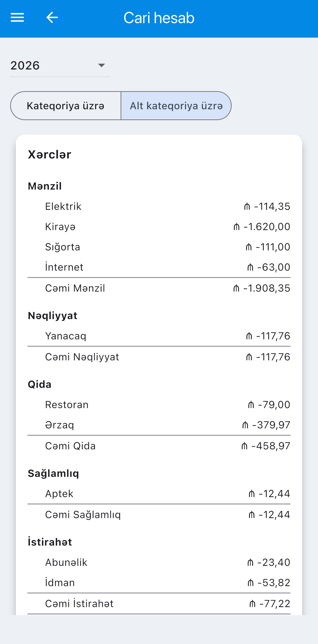
Task: Click the Aptek expense entry
Action: pyautogui.click(x=159, y=494)
